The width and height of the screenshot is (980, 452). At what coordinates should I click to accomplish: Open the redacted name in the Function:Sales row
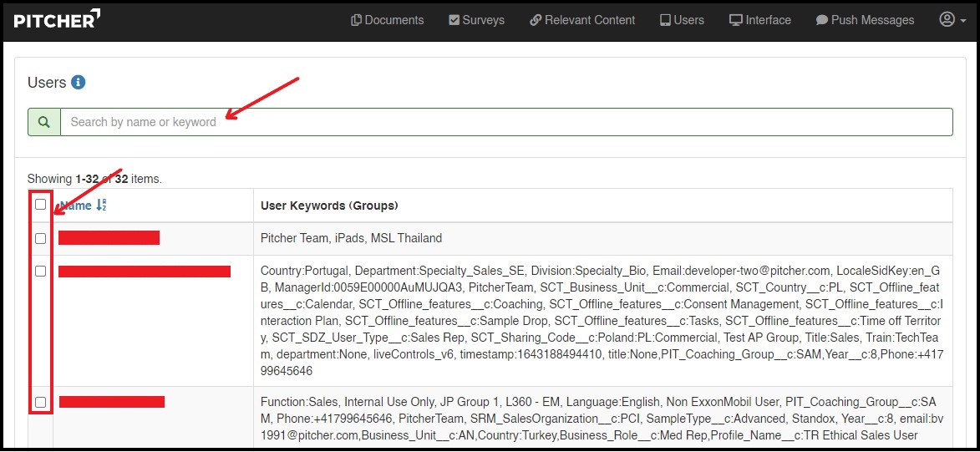click(111, 403)
